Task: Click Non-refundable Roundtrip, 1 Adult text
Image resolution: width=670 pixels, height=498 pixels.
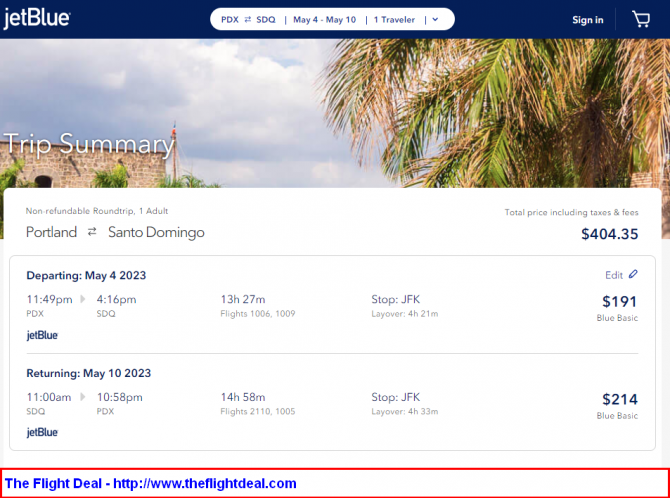Action: (97, 211)
